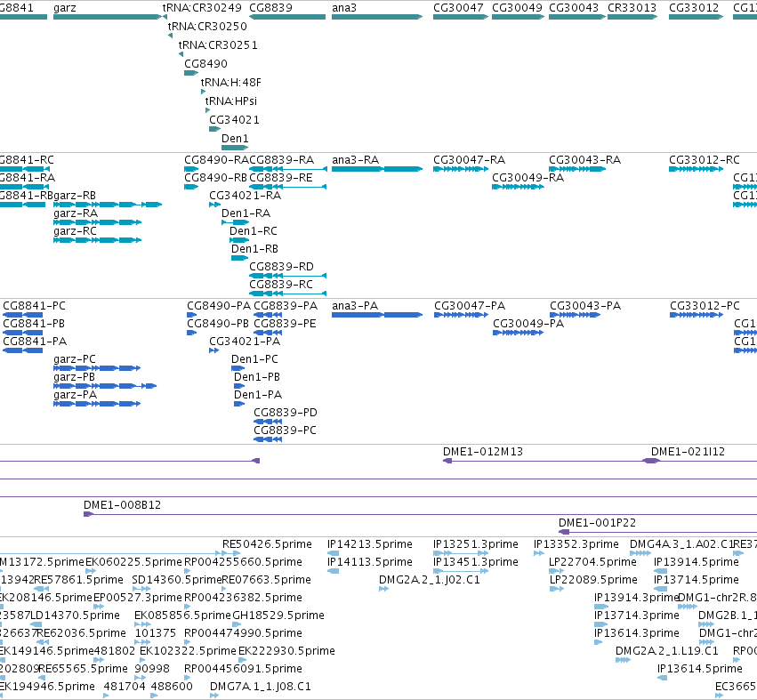This screenshot has width=757, height=700.
Task: Click the tRNA:CR30251 label
Action: [218, 44]
